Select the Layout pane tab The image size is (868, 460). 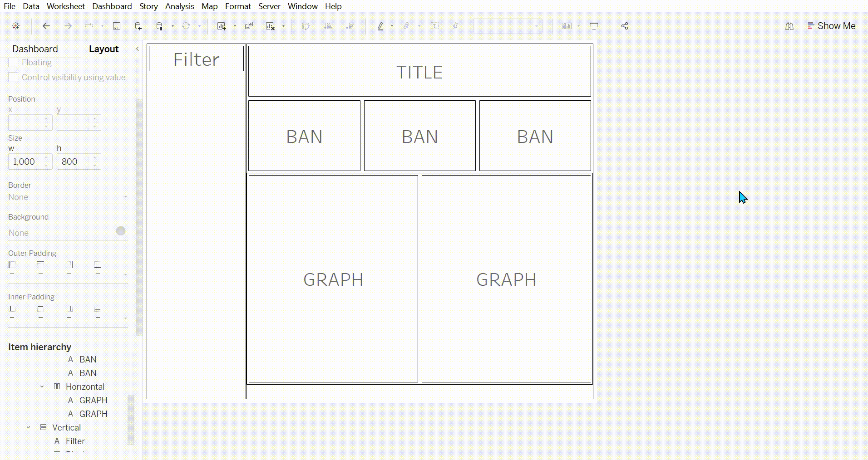104,49
